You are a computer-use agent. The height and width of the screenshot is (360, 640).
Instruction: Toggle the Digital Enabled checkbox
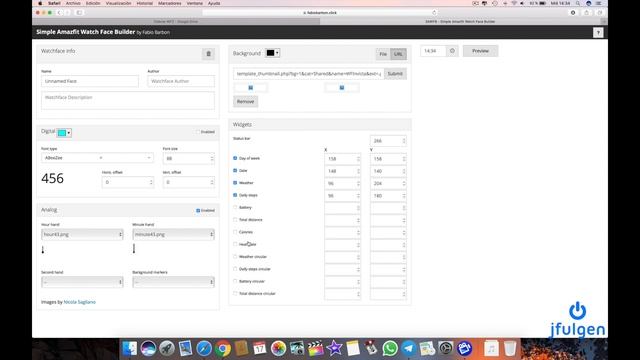click(198, 132)
